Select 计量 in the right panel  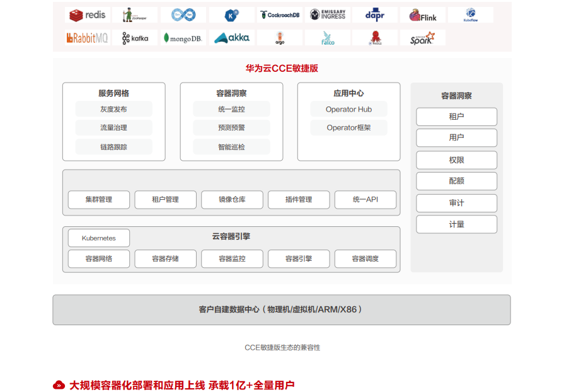click(456, 224)
